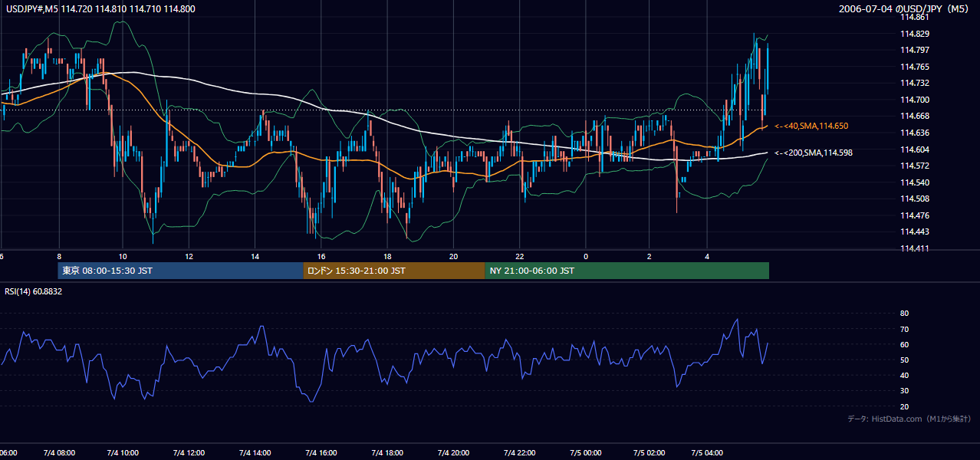This screenshot has height=460, width=980.
Task: Click hour tick 22 under price chart
Action: (x=520, y=256)
